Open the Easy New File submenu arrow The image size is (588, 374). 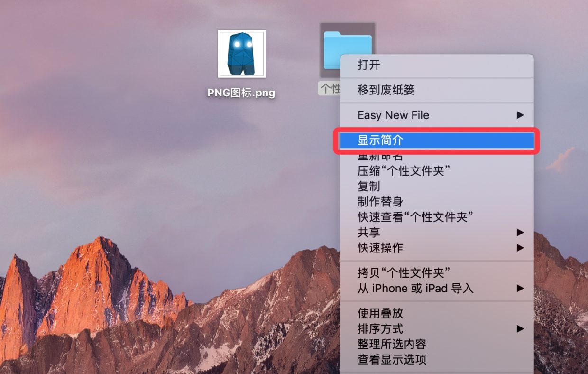(x=520, y=115)
